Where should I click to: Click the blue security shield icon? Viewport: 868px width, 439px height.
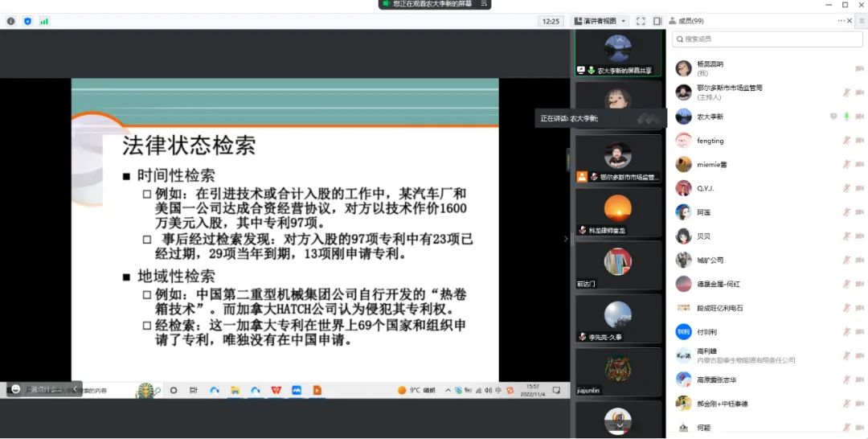(x=28, y=21)
